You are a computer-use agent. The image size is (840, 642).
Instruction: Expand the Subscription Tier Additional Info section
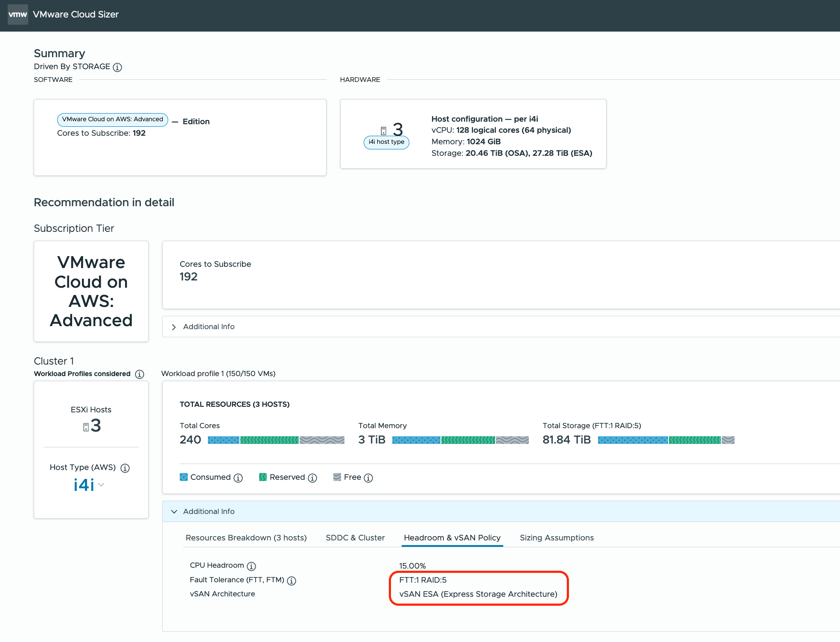(x=208, y=327)
